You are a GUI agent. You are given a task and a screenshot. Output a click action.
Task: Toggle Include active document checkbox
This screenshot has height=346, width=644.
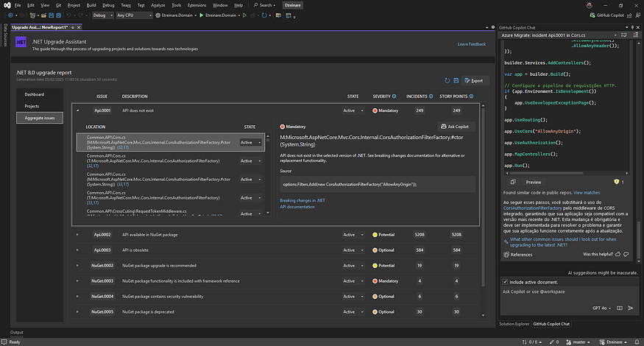[506, 282]
